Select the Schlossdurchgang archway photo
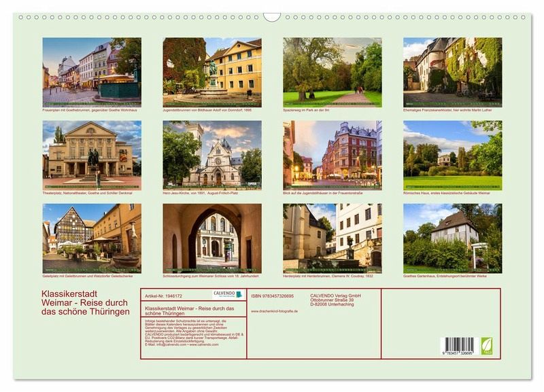The image size is (544, 392). [212, 238]
